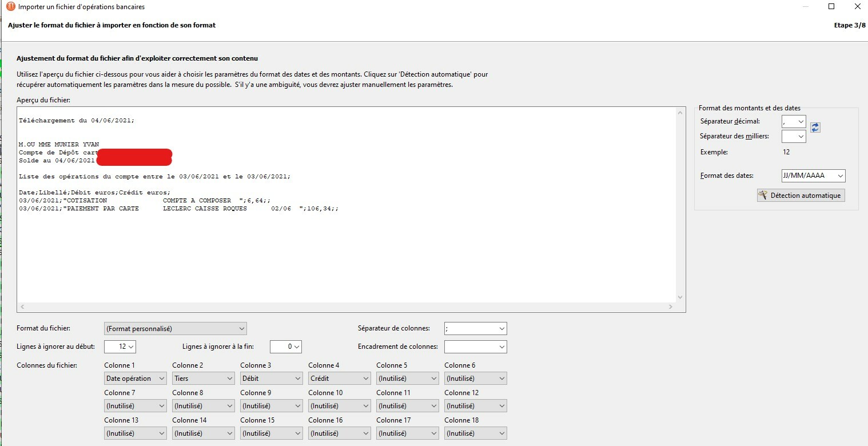
Task: Click the Détection automatique button
Action: pos(801,196)
